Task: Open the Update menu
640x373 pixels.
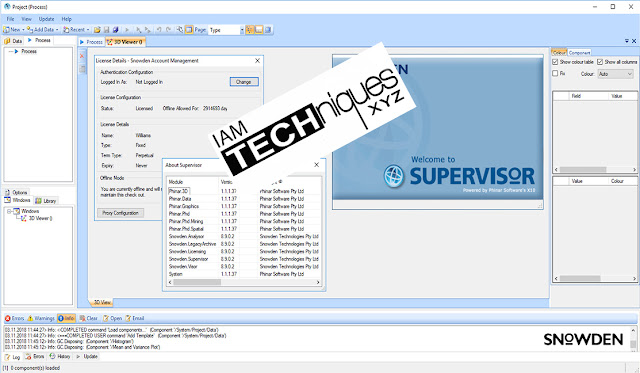Action: (46, 19)
